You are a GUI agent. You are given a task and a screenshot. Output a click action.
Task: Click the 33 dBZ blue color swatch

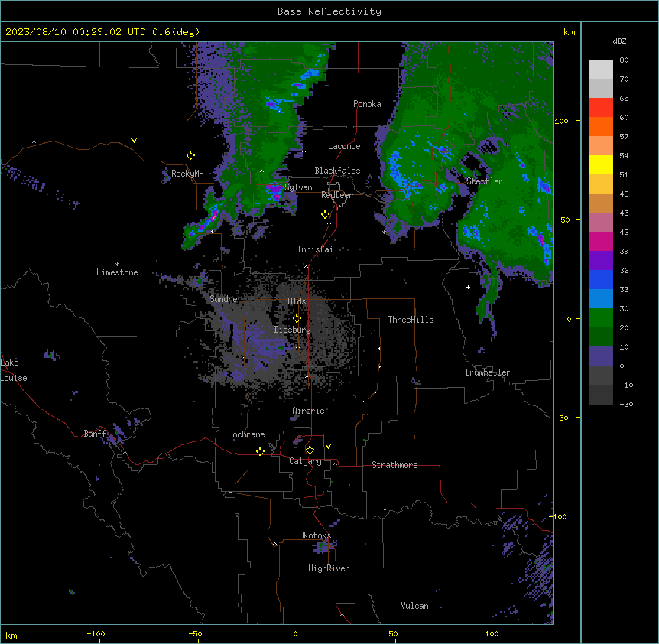(601, 279)
